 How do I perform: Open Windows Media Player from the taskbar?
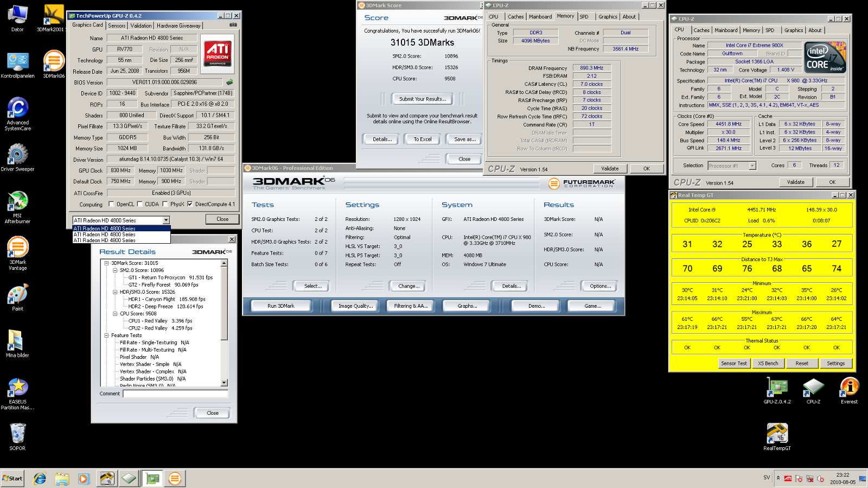(x=84, y=478)
